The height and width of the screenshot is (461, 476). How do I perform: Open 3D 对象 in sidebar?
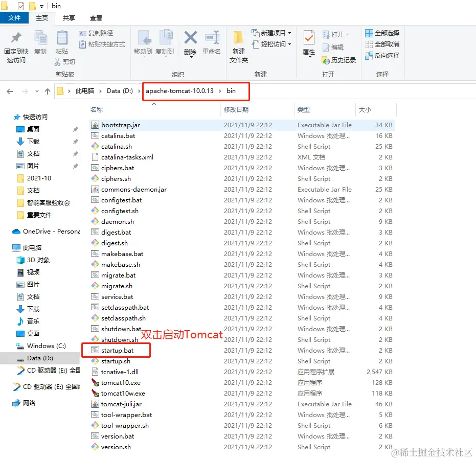(x=33, y=260)
